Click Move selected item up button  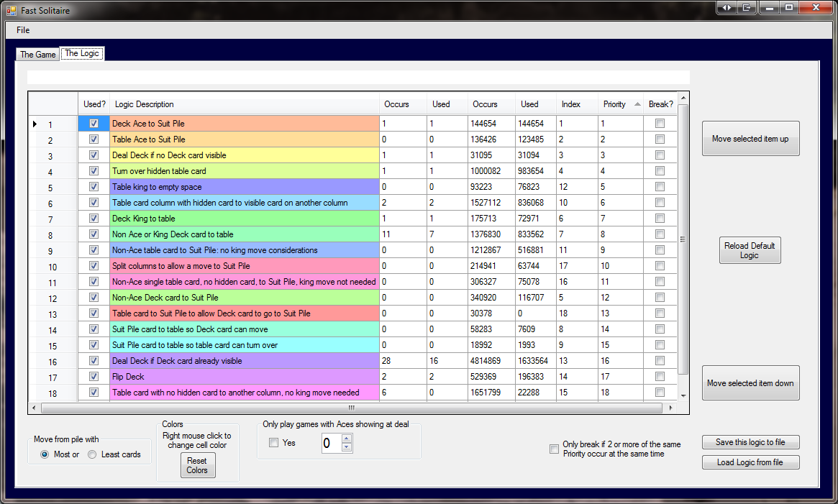[x=750, y=139]
